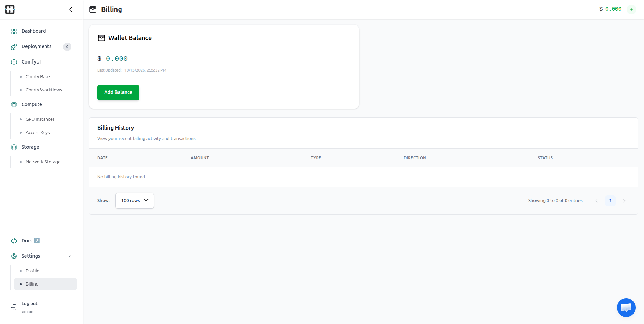Click the top-right $ 0.000 balance
The height and width of the screenshot is (324, 644).
pos(610,9)
